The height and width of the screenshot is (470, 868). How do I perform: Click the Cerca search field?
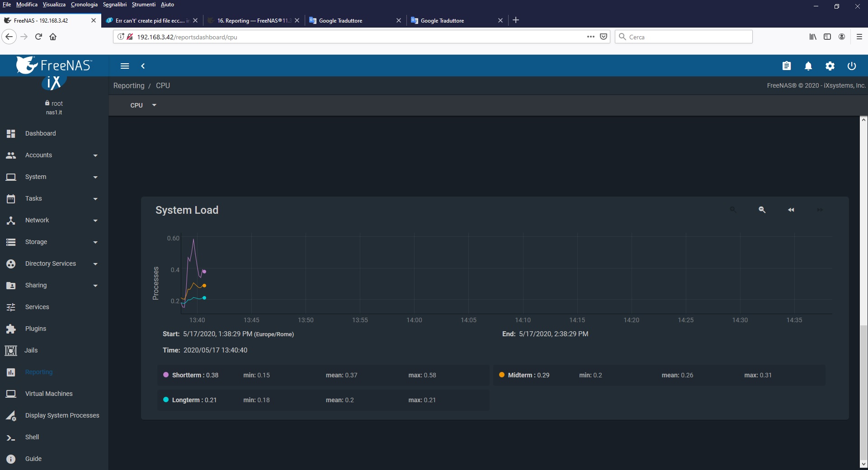tap(684, 37)
